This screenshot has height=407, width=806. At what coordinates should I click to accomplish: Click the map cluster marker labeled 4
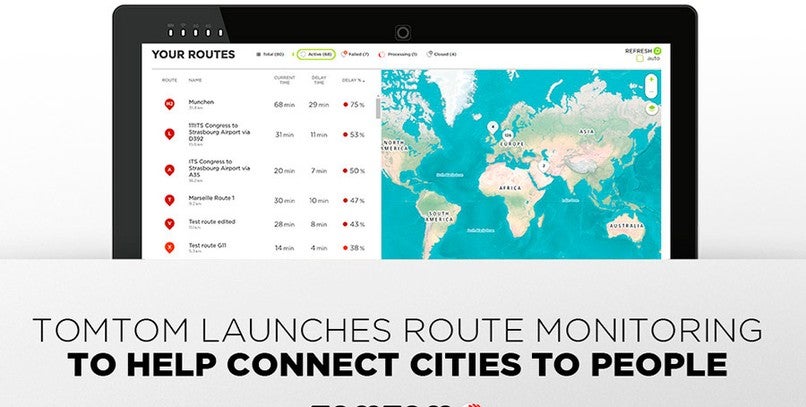(492, 127)
